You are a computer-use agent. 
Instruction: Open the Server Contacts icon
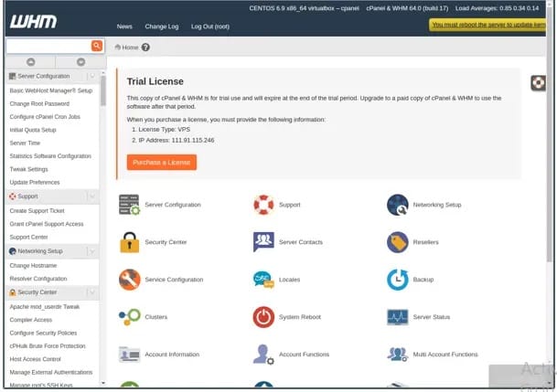[263, 241]
